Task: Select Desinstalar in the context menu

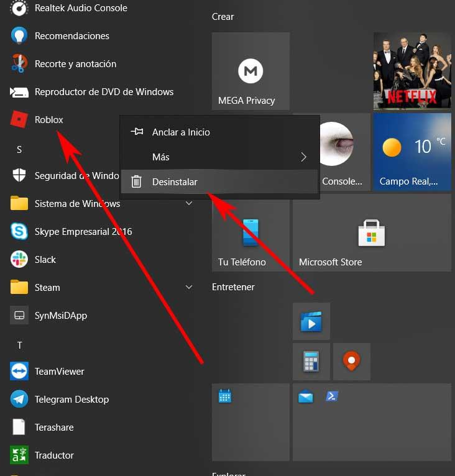Action: 219,181
